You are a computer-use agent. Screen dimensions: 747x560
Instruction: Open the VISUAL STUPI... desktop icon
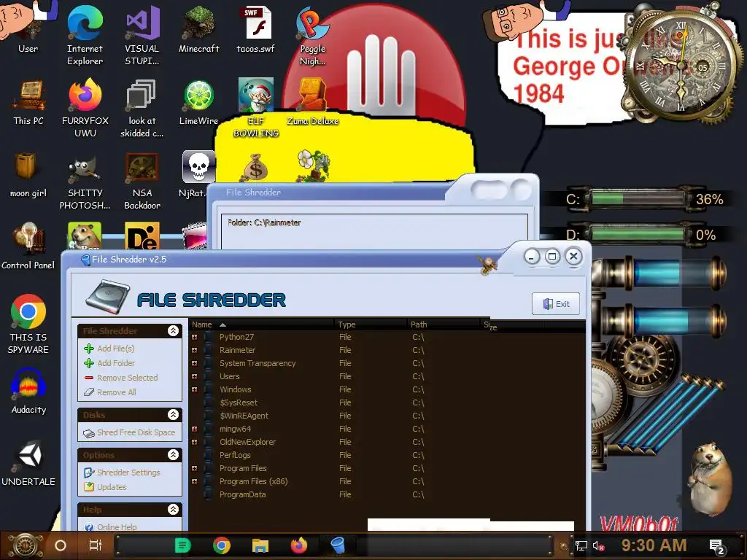click(142, 35)
